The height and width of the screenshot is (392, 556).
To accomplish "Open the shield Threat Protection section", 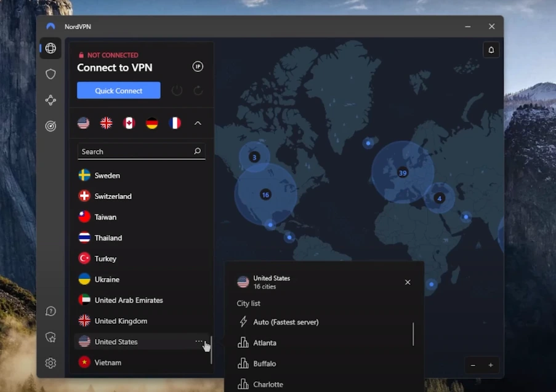I will 50,74.
